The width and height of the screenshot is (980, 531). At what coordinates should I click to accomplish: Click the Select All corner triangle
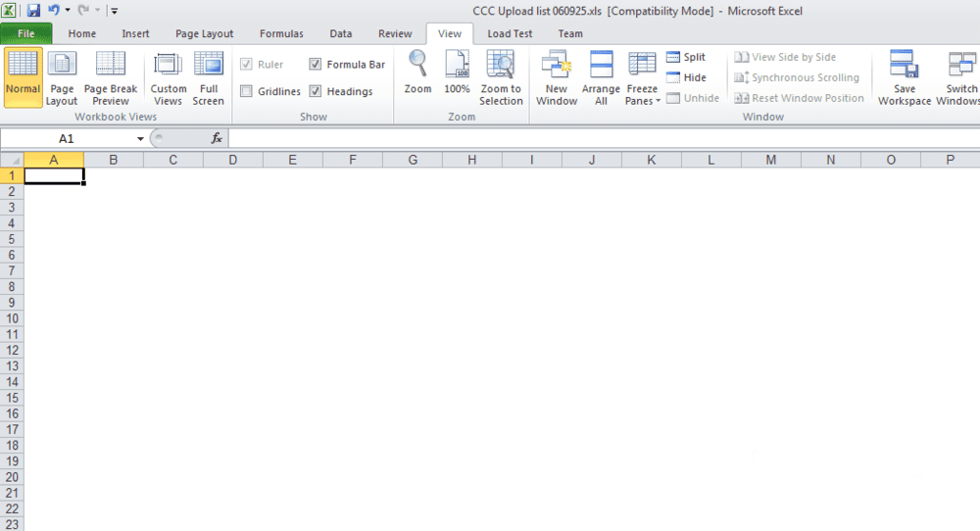pyautogui.click(x=12, y=160)
